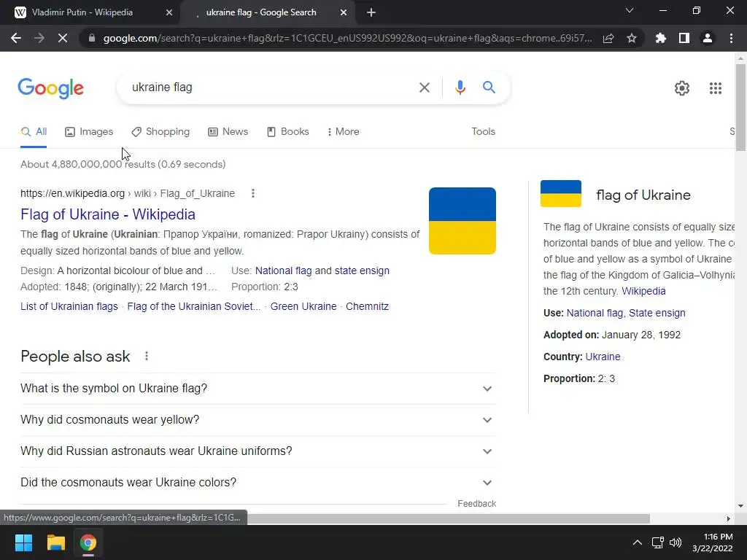Start voice search with the microphone
Image resolution: width=747 pixels, height=560 pixels.
460,87
